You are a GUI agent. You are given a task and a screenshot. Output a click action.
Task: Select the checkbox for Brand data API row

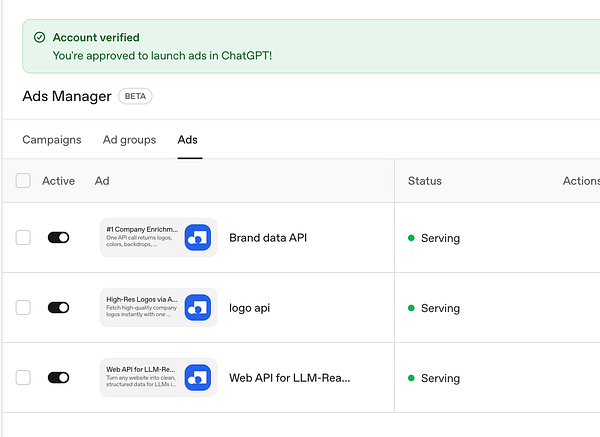tap(23, 238)
